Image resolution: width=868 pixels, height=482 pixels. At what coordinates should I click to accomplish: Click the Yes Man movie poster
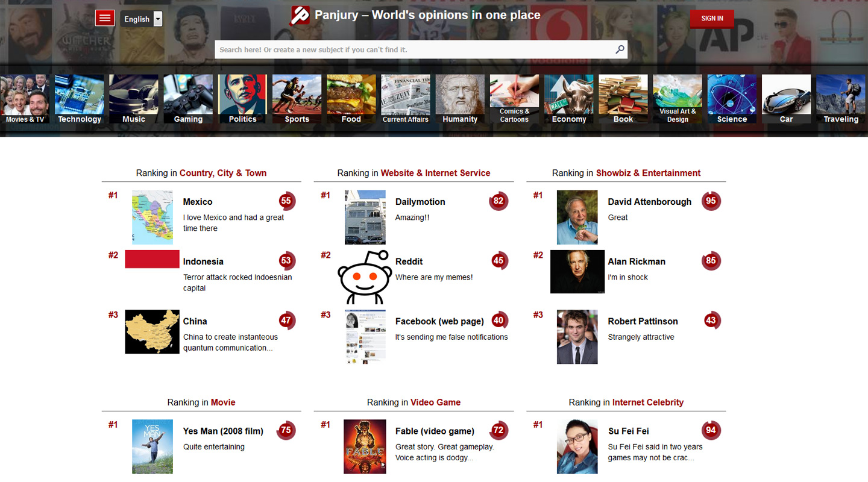point(153,446)
